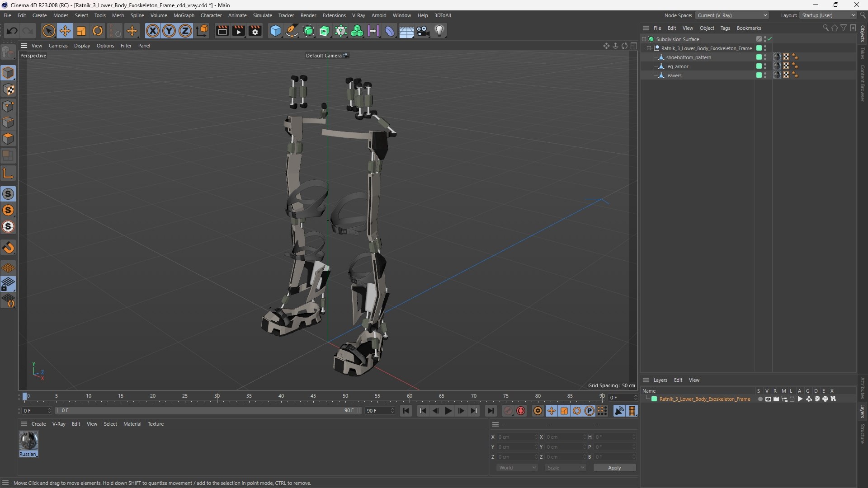The width and height of the screenshot is (868, 488).
Task: Open Edit Render Settings icon
Action: click(255, 31)
